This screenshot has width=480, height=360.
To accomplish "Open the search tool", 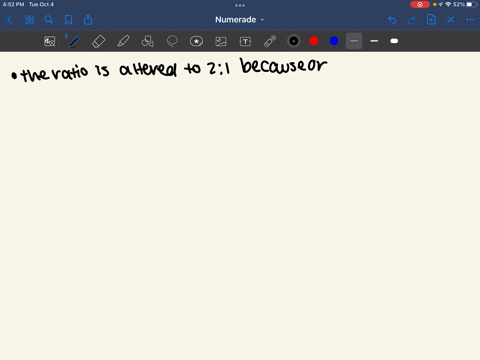I will pyautogui.click(x=49, y=20).
